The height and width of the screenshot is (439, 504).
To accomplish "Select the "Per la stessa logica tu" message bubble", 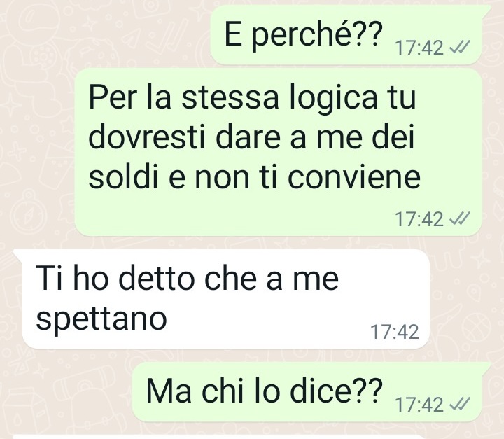I will (x=279, y=152).
